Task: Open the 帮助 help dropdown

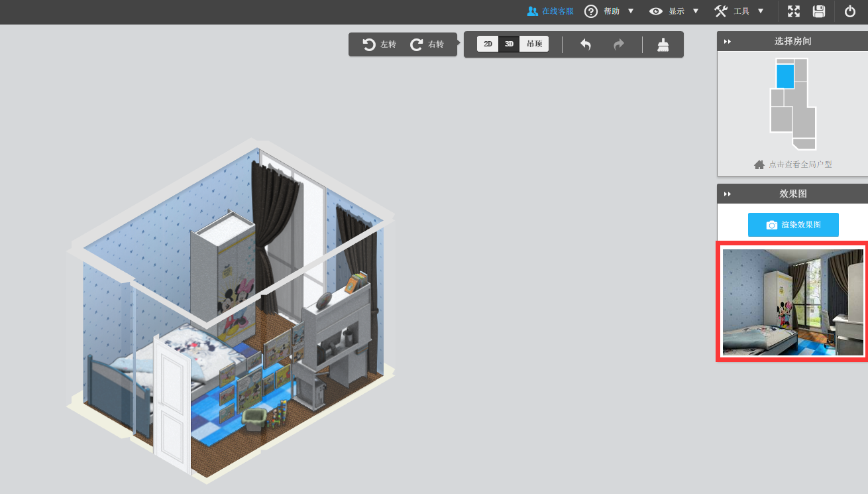Action: (609, 11)
